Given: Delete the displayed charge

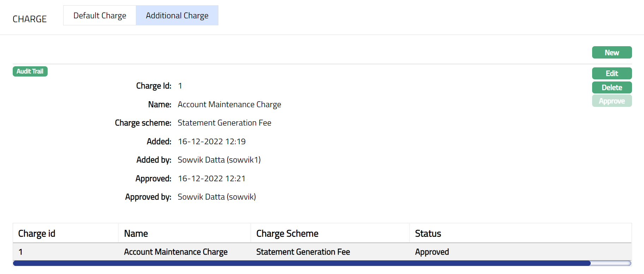Looking at the screenshot, I should (x=612, y=87).
